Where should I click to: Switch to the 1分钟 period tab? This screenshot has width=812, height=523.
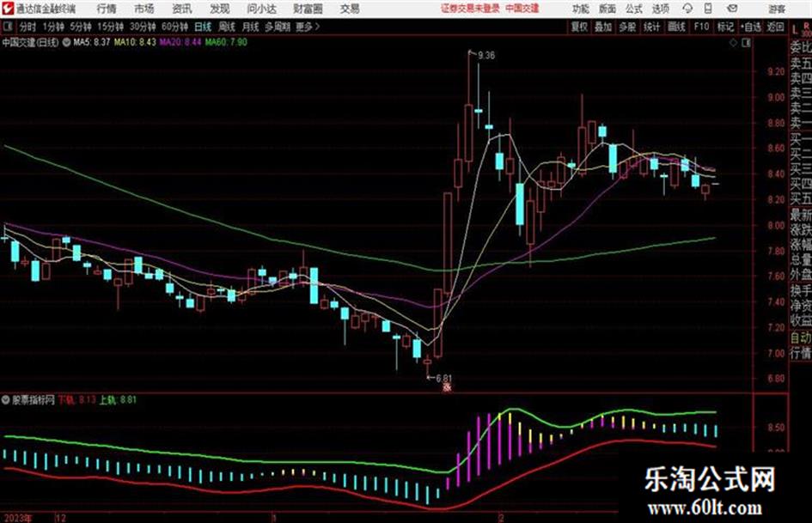point(52,27)
